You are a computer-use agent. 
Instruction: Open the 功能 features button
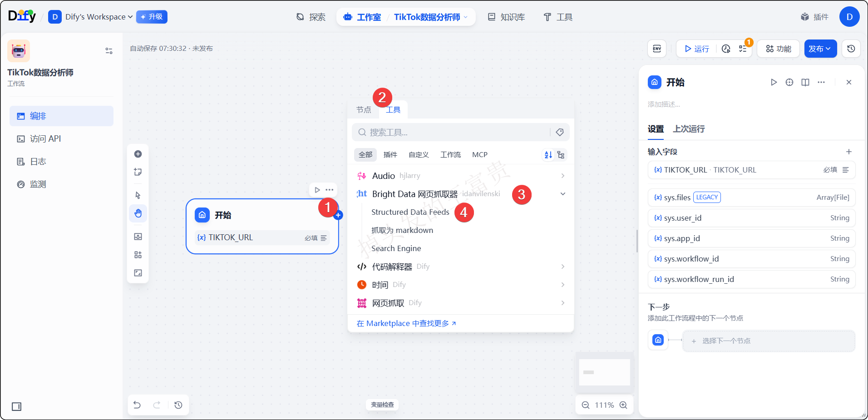778,49
